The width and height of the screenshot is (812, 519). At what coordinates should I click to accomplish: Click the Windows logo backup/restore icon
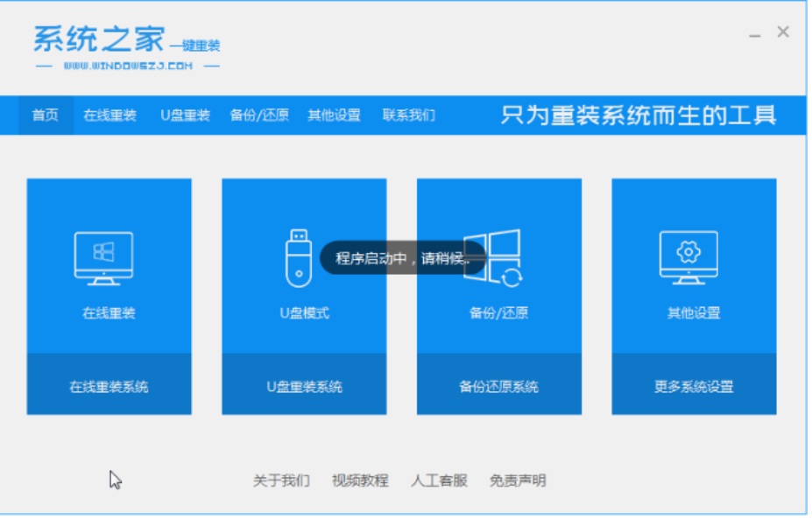[x=493, y=257]
